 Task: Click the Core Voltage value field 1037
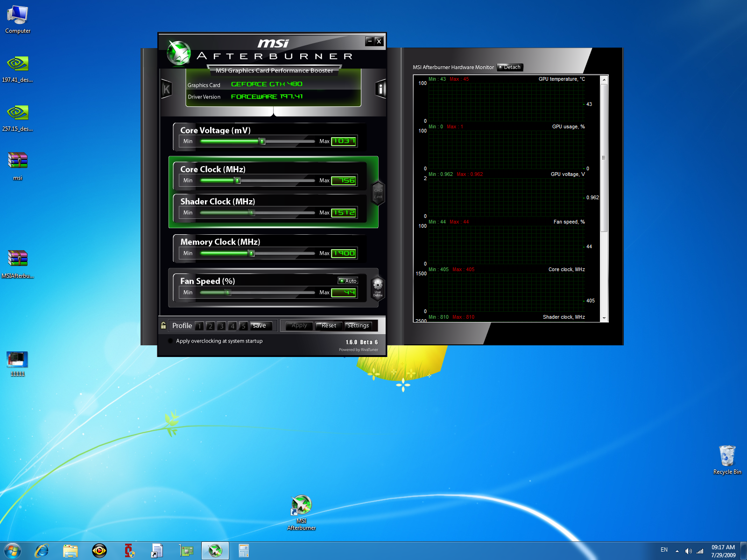[344, 141]
